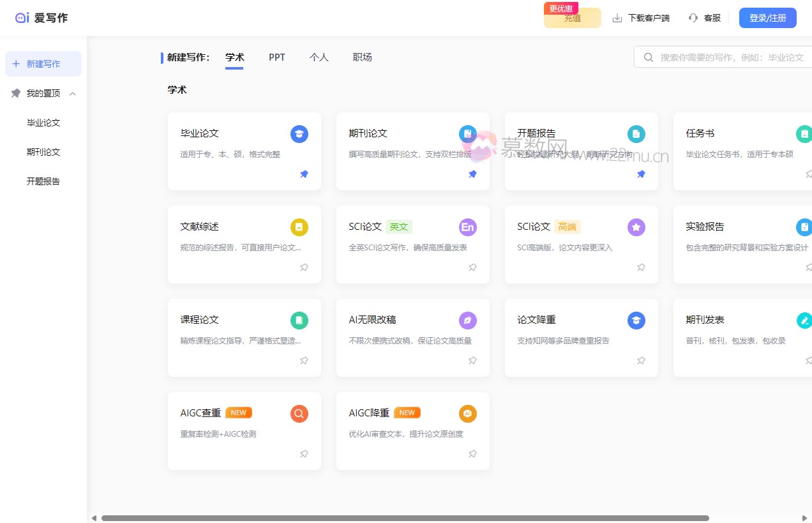Unpin 毕业论文 using its blue pin
The image size is (812, 523).
[304, 174]
